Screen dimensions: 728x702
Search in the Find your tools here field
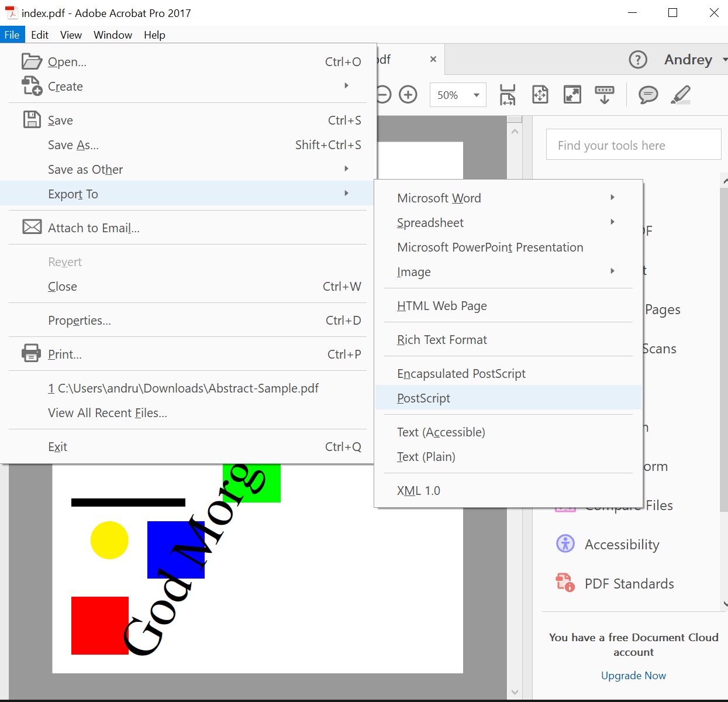[633, 144]
